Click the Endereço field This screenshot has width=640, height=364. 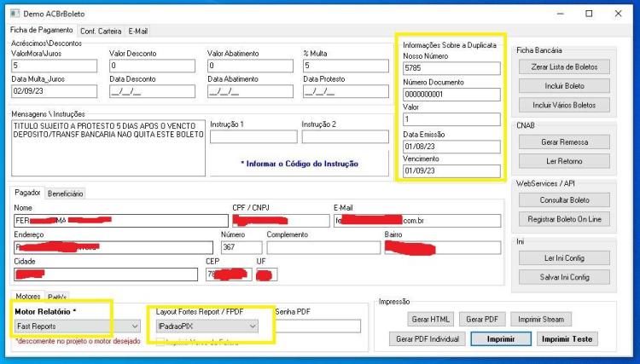point(113,248)
